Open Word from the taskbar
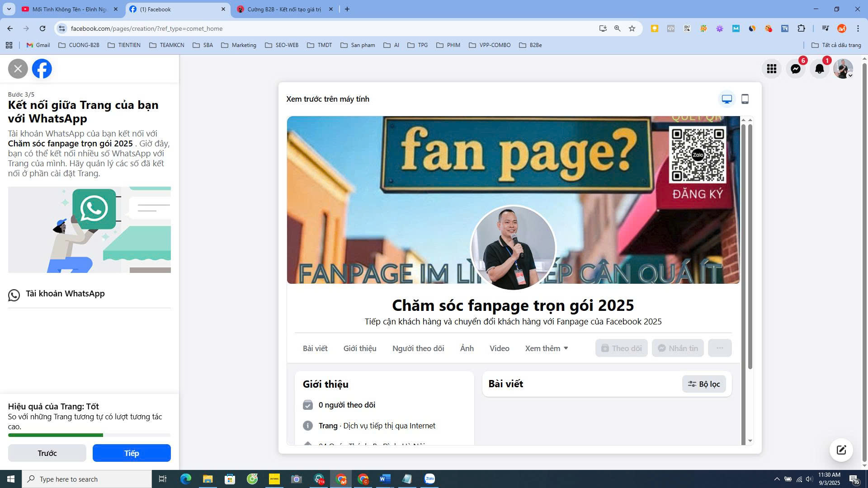Image resolution: width=868 pixels, height=488 pixels. [385, 479]
